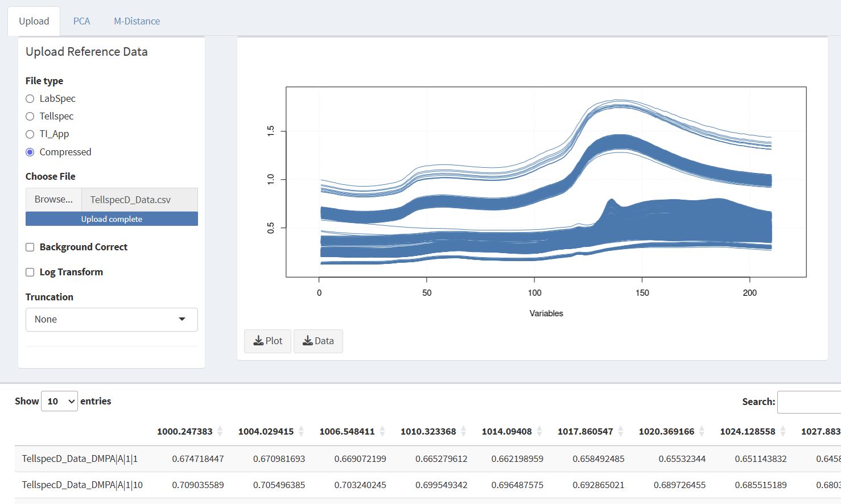Switch to the PCA tab
841x504 pixels.
click(x=81, y=20)
